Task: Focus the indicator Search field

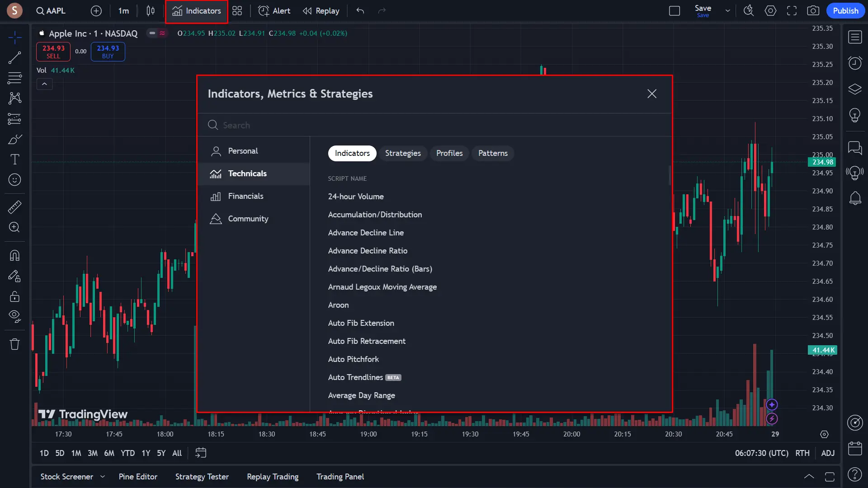Action: click(434, 125)
